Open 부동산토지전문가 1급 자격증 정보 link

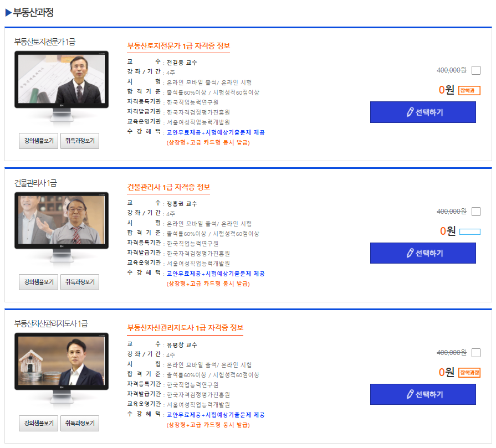(x=178, y=46)
